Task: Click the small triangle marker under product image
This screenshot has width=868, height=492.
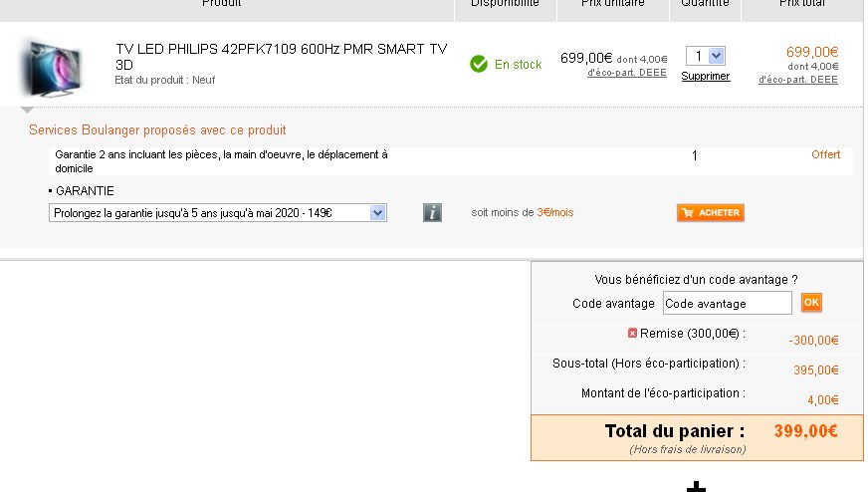Action: tap(27, 110)
